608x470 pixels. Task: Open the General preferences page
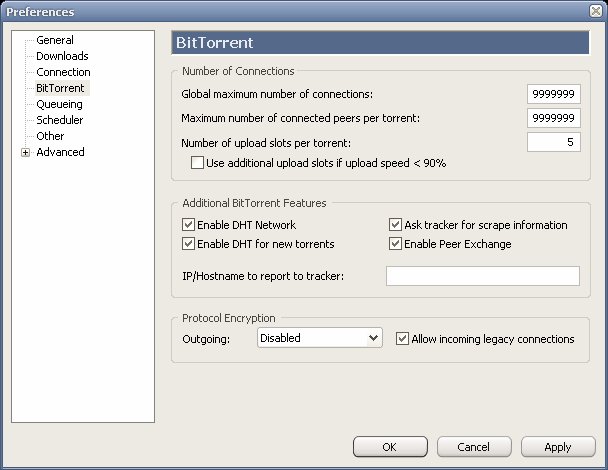55,40
